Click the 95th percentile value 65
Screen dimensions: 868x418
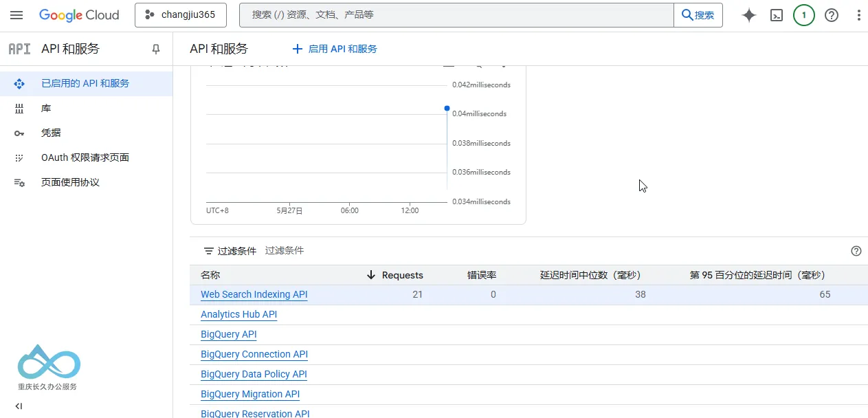[x=825, y=294]
